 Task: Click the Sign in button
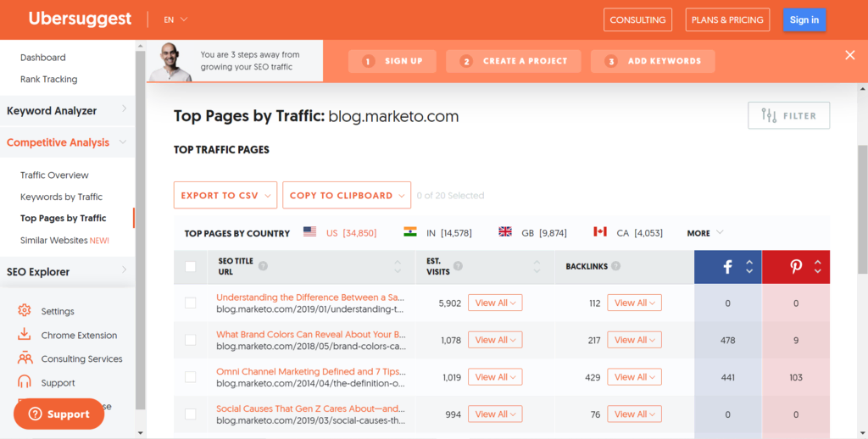tap(804, 20)
